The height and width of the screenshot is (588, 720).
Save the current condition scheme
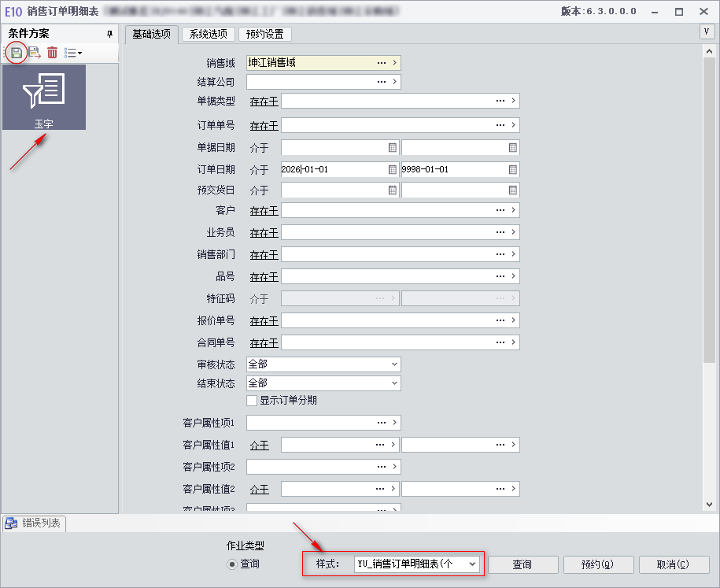pos(17,53)
